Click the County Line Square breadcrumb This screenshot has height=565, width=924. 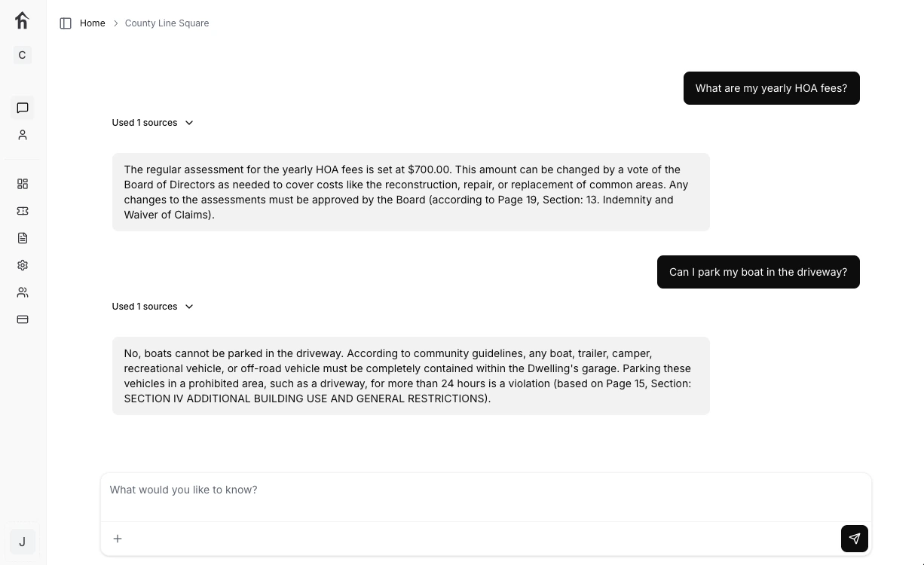[x=167, y=23]
